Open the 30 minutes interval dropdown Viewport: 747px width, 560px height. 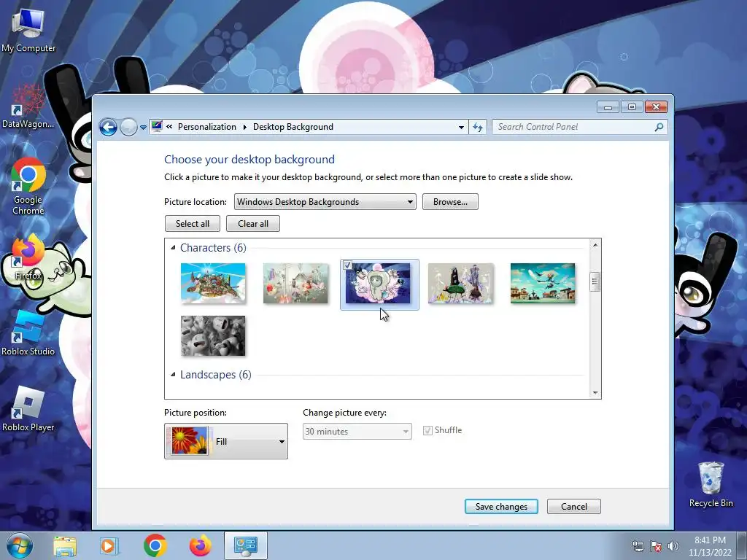click(357, 432)
